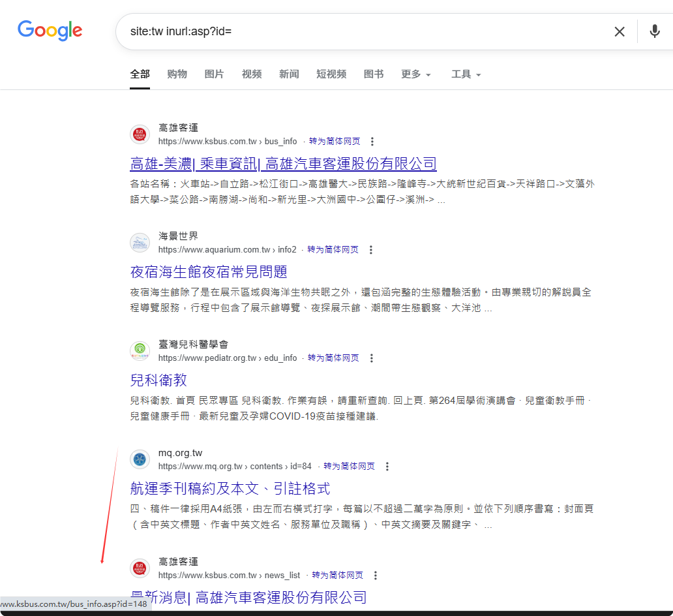The height and width of the screenshot is (616, 673).
Task: Click the 海景世界 favicon
Action: [x=140, y=243]
